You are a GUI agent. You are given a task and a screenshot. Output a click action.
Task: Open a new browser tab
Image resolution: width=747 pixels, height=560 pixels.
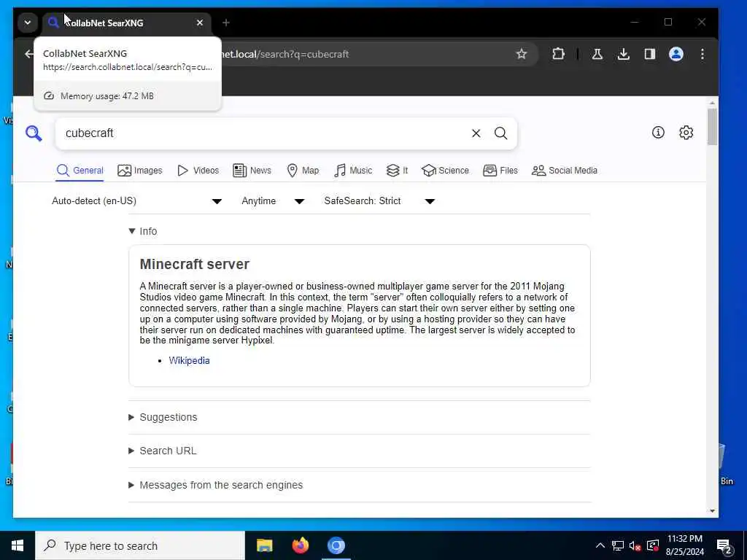pos(226,23)
